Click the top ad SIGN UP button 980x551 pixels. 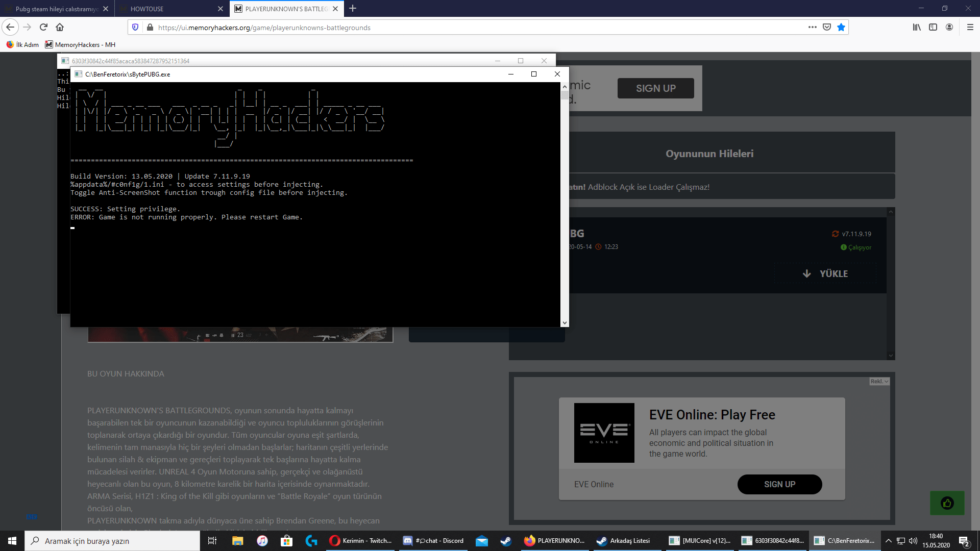point(655,88)
